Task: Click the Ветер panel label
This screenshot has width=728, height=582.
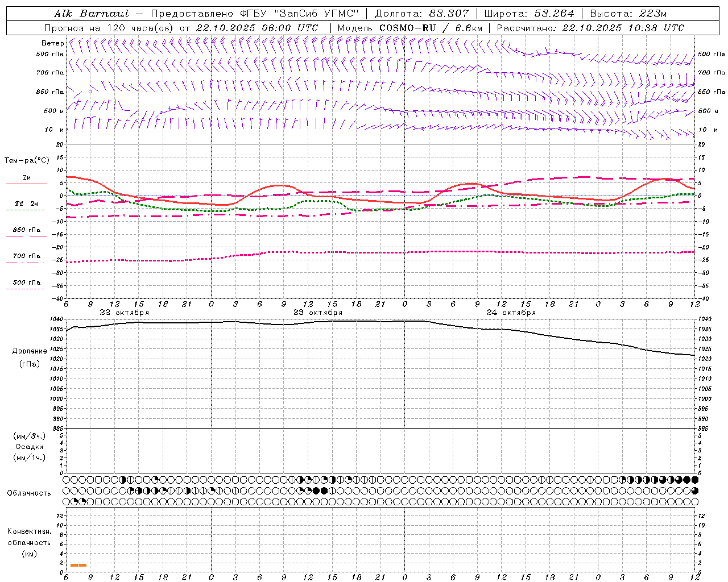Action: tap(52, 43)
